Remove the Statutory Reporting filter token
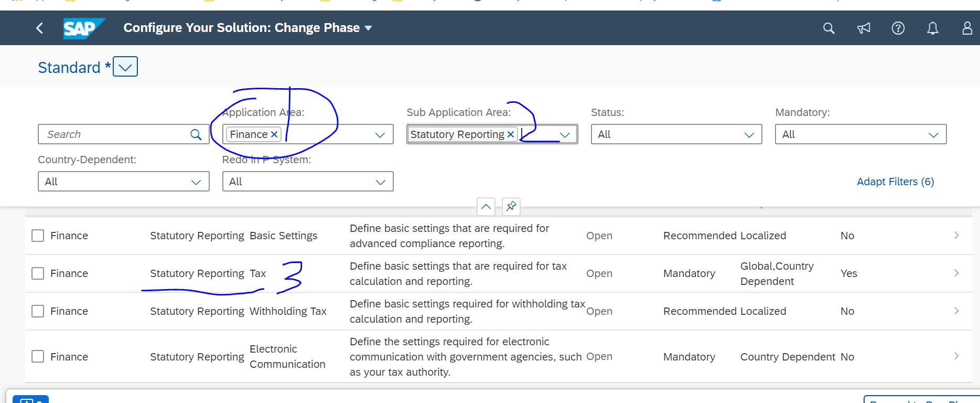 pyautogui.click(x=510, y=134)
